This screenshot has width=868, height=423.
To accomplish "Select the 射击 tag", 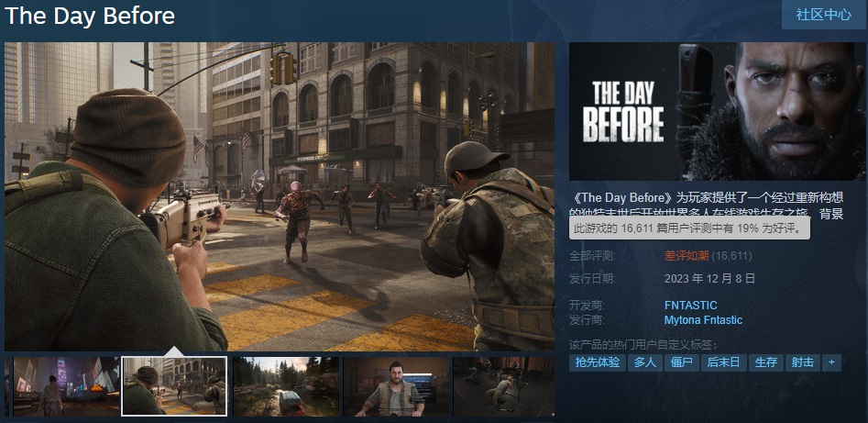I will tap(803, 362).
